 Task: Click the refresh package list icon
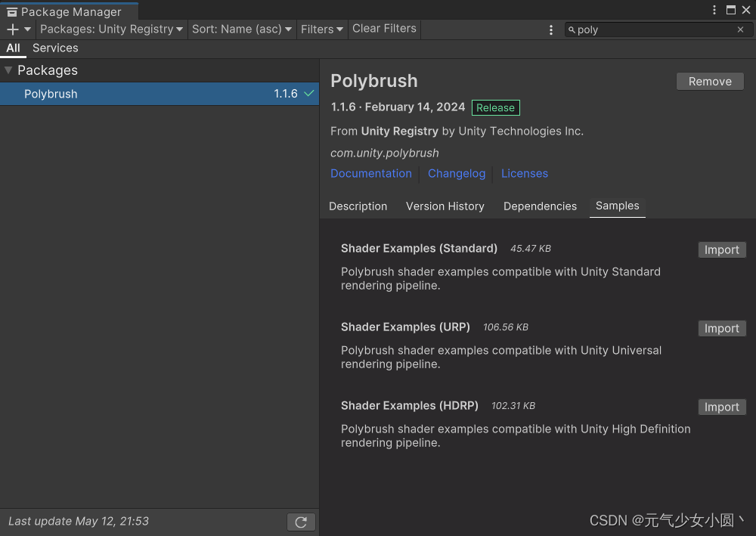[x=301, y=522]
